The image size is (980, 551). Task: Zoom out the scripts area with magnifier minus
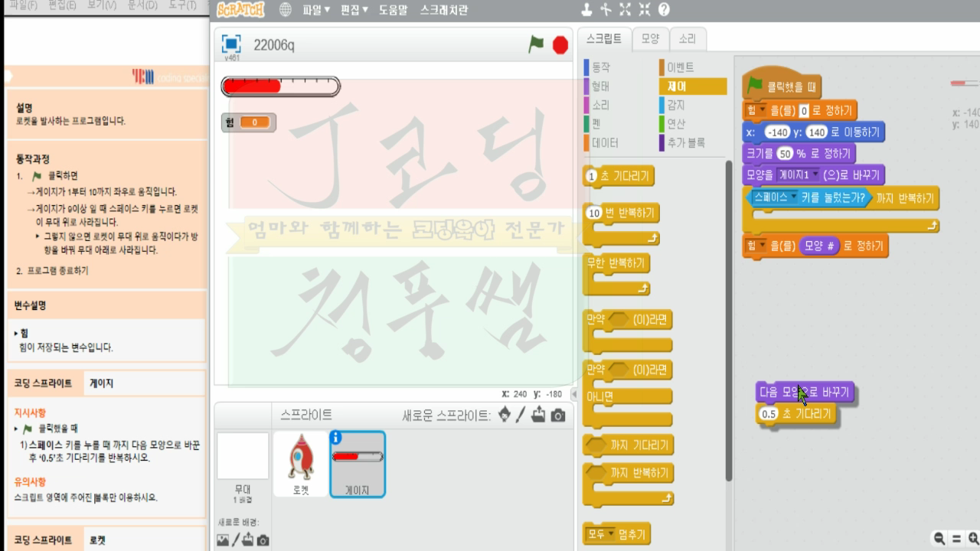(939, 537)
